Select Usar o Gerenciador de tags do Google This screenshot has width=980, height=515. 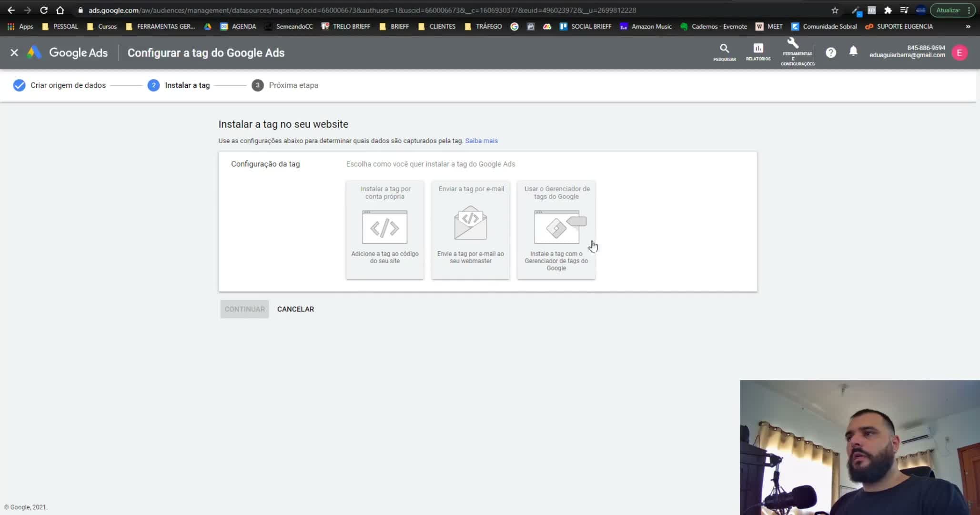tap(556, 229)
